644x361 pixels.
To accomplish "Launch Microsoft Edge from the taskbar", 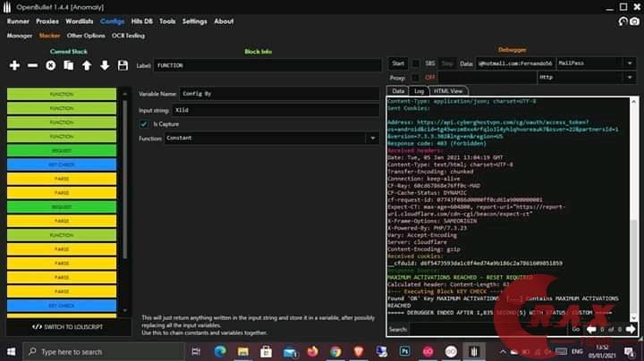I will point(220,351).
